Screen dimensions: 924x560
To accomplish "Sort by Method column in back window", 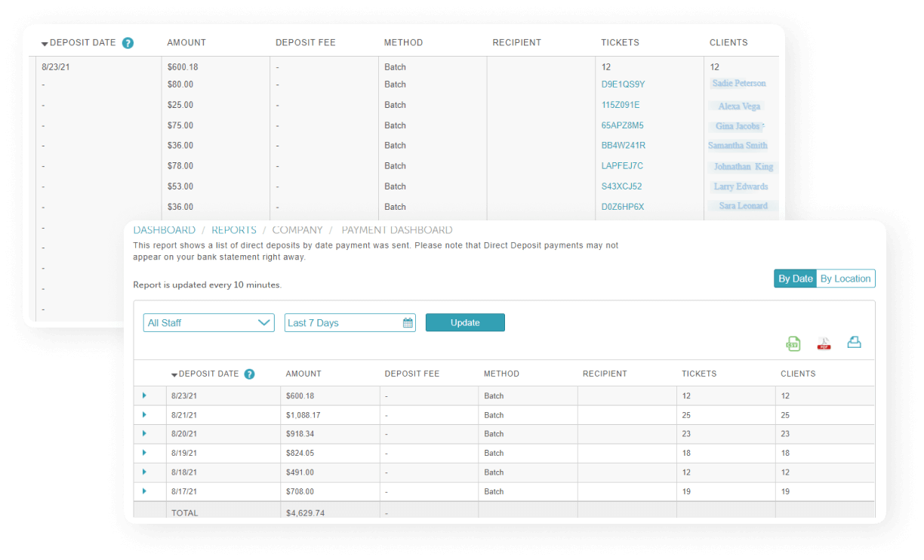I will (403, 42).
